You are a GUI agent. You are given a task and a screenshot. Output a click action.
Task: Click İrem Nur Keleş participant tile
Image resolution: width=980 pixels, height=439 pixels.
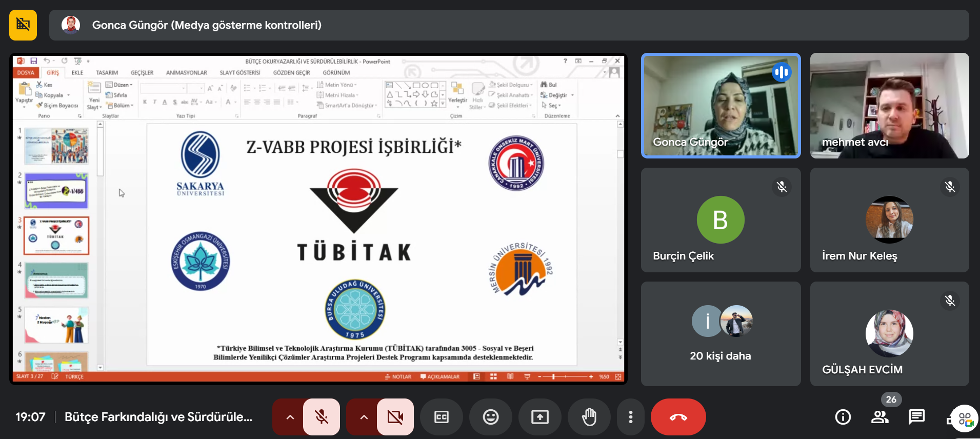point(889,220)
